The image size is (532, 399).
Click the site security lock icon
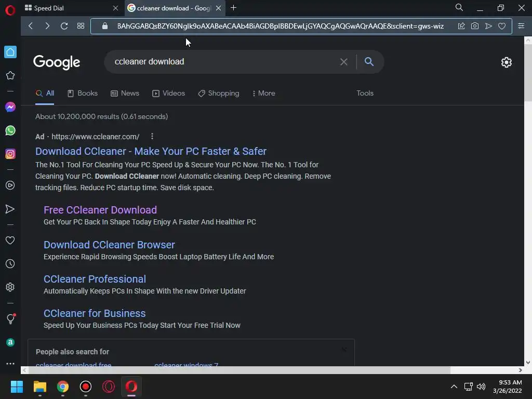click(x=105, y=26)
